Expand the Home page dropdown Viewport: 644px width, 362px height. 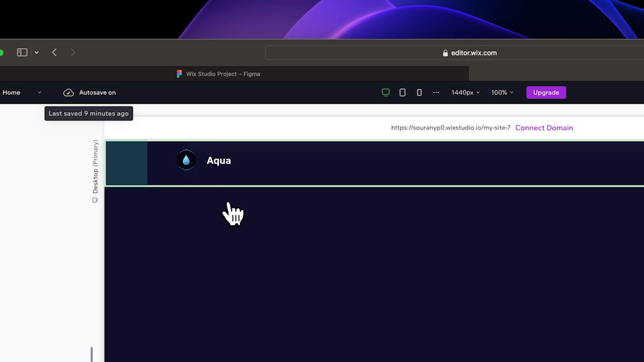(40, 93)
